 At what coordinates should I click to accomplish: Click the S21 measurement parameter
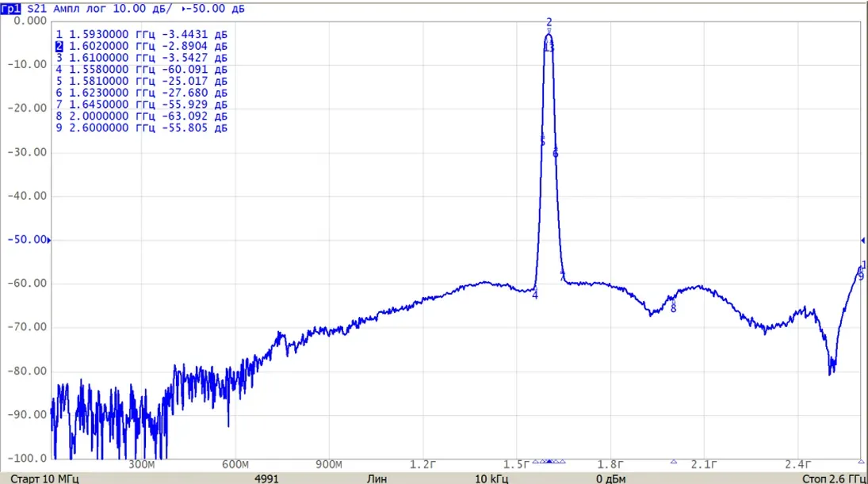(x=37, y=8)
